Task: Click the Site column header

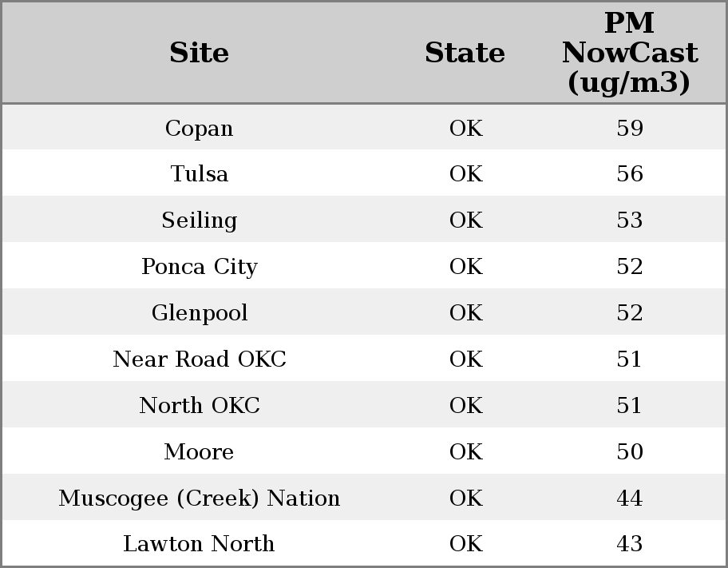Action: (199, 53)
